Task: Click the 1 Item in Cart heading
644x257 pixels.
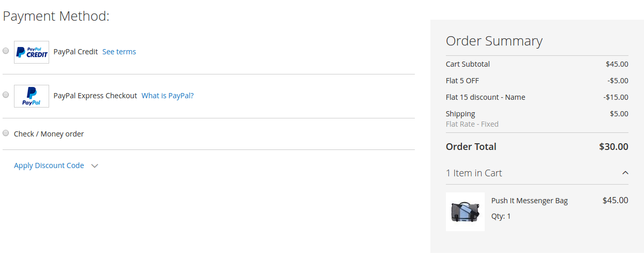Action: tap(474, 173)
